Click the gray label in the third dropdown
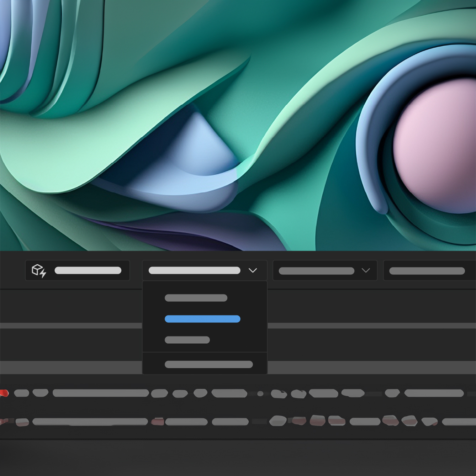The height and width of the screenshot is (476, 476). point(316,271)
